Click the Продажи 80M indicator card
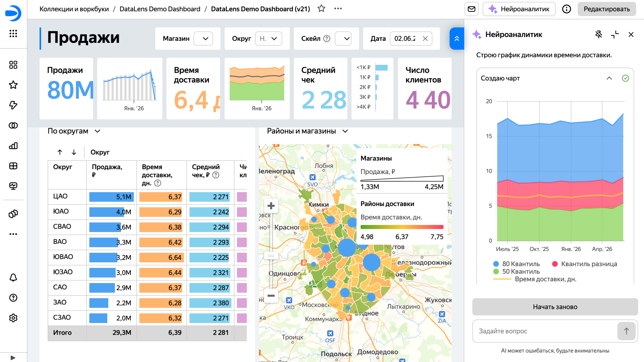The width and height of the screenshot is (644, 362). [66, 88]
